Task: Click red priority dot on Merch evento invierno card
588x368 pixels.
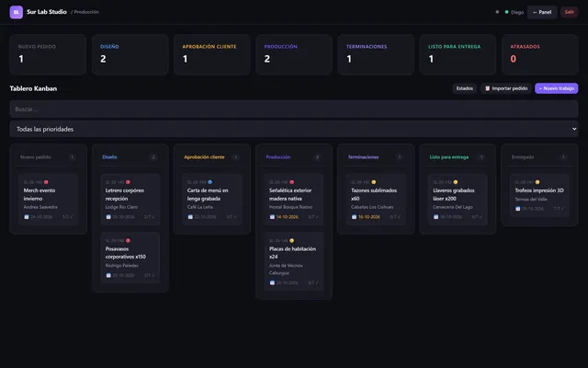Action: 46,182
